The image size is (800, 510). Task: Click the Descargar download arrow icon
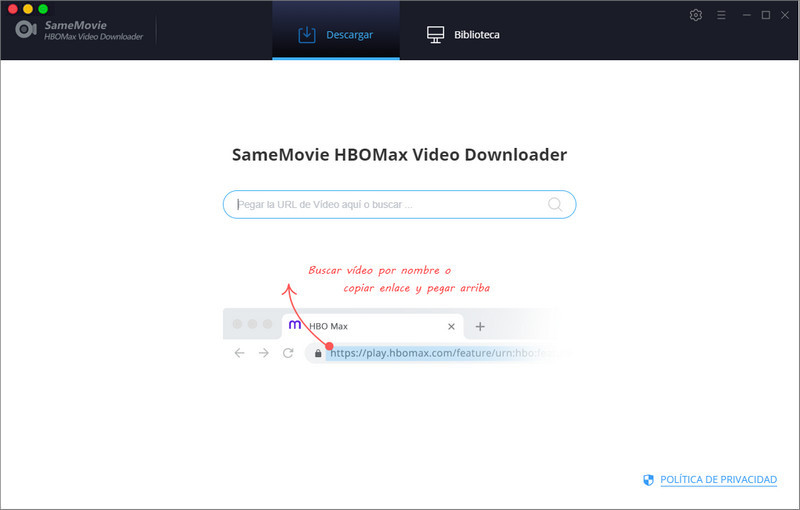pos(307,35)
